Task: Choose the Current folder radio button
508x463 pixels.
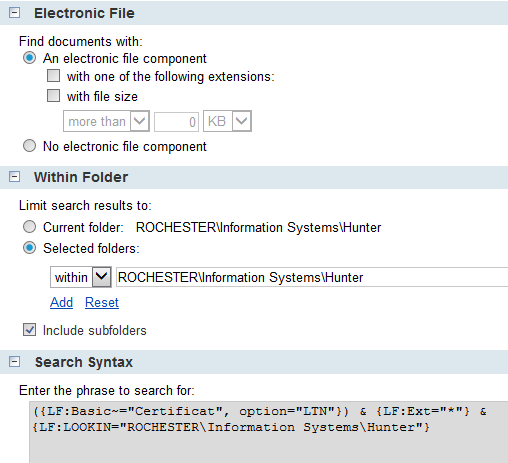Action: (29, 227)
